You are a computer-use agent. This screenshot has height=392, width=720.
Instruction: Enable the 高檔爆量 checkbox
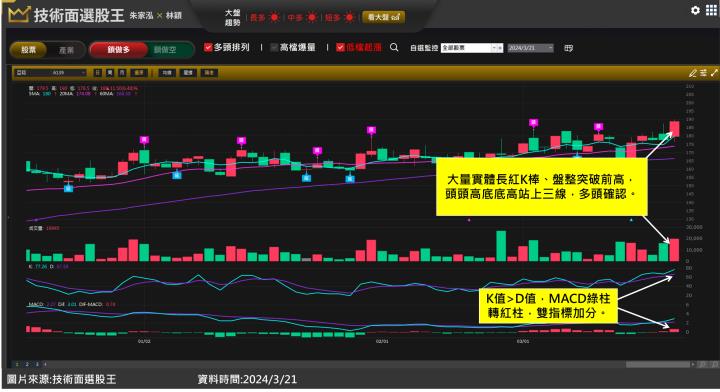274,47
